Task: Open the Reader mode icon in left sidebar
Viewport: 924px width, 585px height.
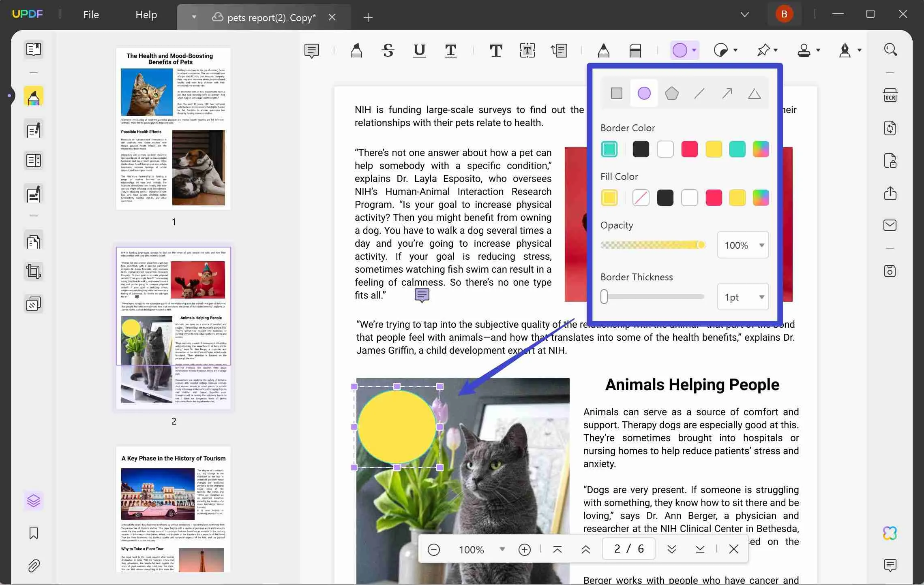Action: 34,49
